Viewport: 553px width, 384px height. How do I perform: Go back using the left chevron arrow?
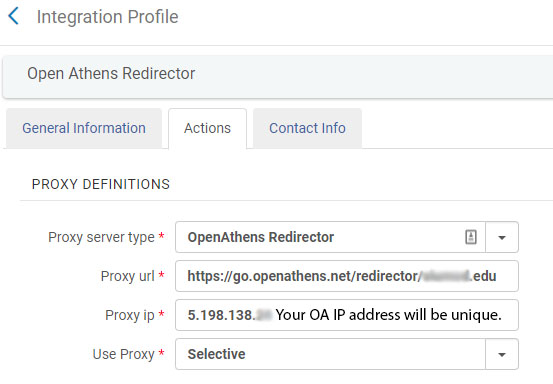[x=13, y=16]
